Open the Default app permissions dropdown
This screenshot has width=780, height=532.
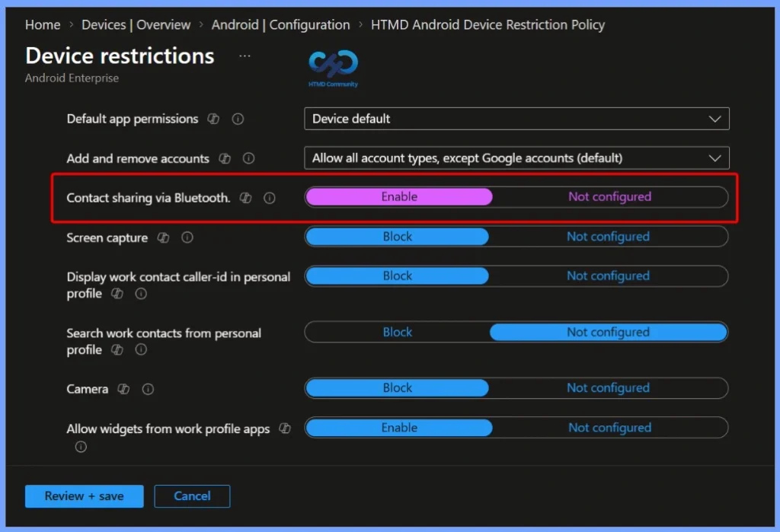516,119
